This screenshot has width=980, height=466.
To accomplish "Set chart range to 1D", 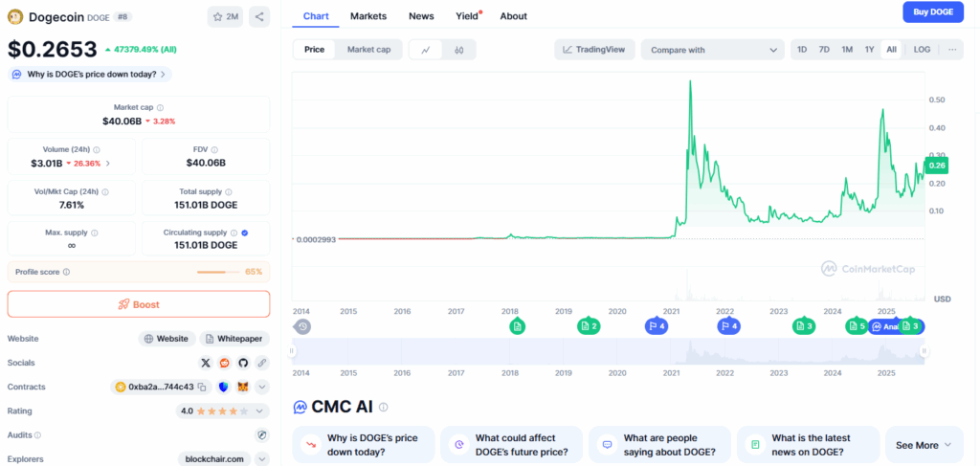I will [x=802, y=50].
